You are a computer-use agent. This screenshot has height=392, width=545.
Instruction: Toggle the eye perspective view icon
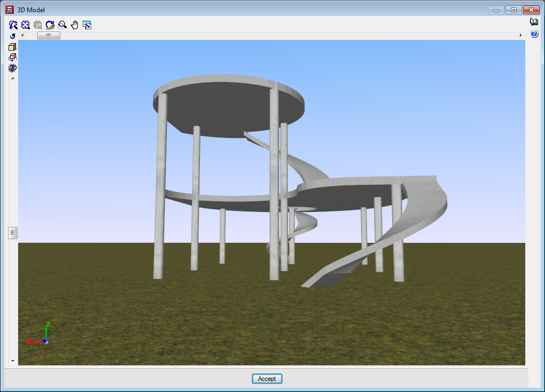coord(13,68)
